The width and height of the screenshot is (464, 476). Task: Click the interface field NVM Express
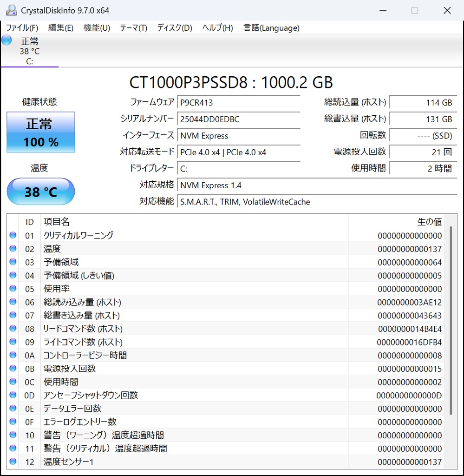(239, 136)
